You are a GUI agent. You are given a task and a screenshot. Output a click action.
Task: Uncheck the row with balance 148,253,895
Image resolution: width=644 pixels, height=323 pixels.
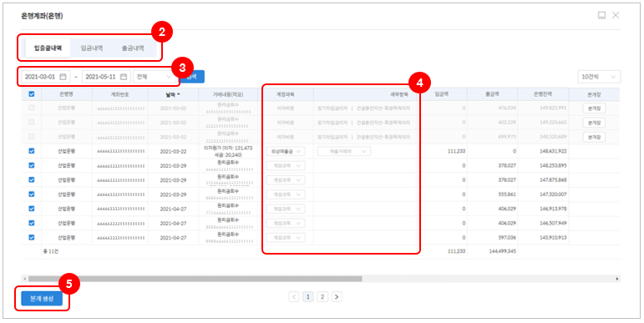tap(32, 165)
